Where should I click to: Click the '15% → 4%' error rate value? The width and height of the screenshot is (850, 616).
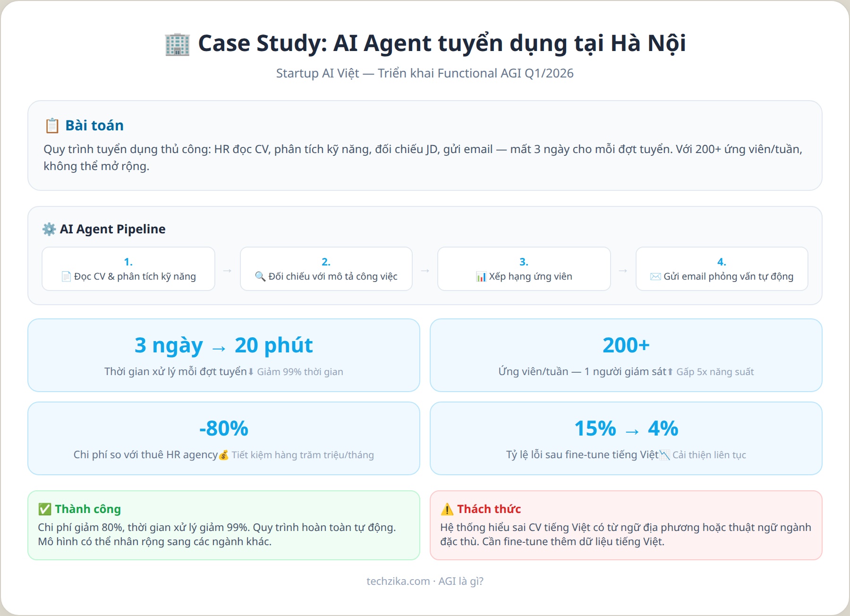point(626,428)
